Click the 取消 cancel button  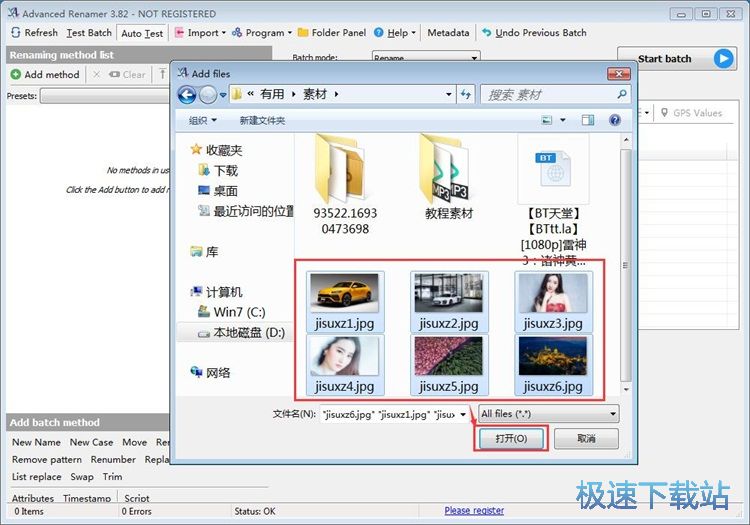[585, 439]
